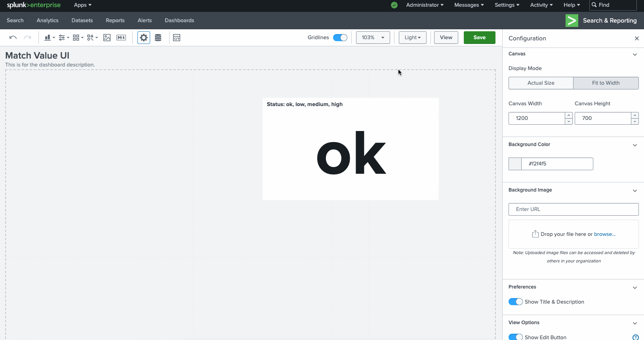Disable Show Title & Description switch
The height and width of the screenshot is (340, 644).
tap(515, 302)
